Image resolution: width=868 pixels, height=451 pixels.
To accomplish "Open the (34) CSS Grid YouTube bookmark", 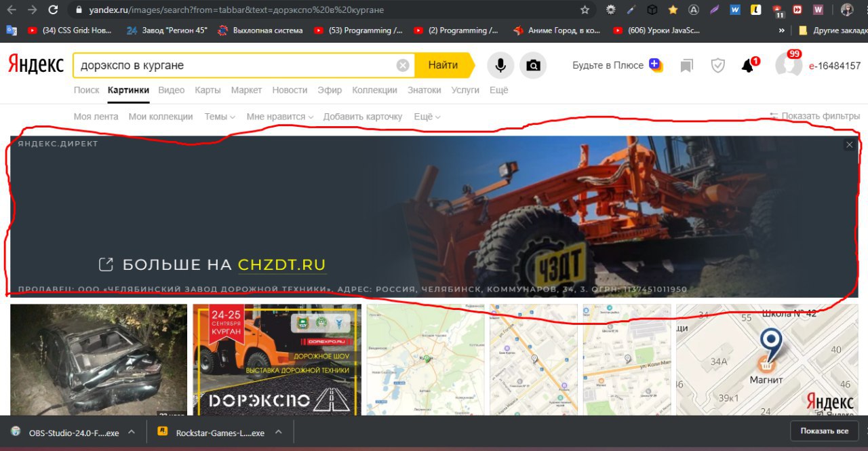I will [x=70, y=30].
